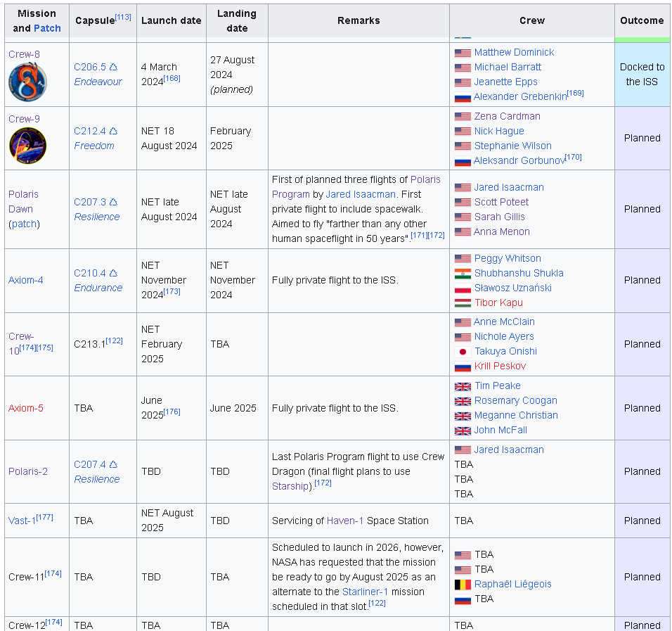Click the US flag beside Matthew Dominick

pos(463,53)
